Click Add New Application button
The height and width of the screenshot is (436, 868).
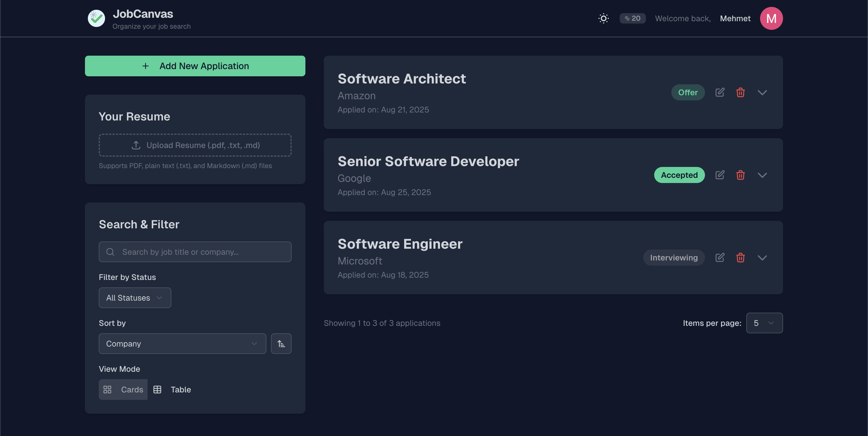tap(195, 66)
